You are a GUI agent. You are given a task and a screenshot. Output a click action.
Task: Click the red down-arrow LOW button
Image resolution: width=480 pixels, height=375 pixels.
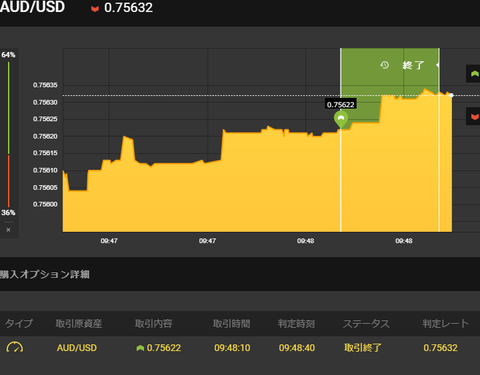pyautogui.click(x=473, y=116)
